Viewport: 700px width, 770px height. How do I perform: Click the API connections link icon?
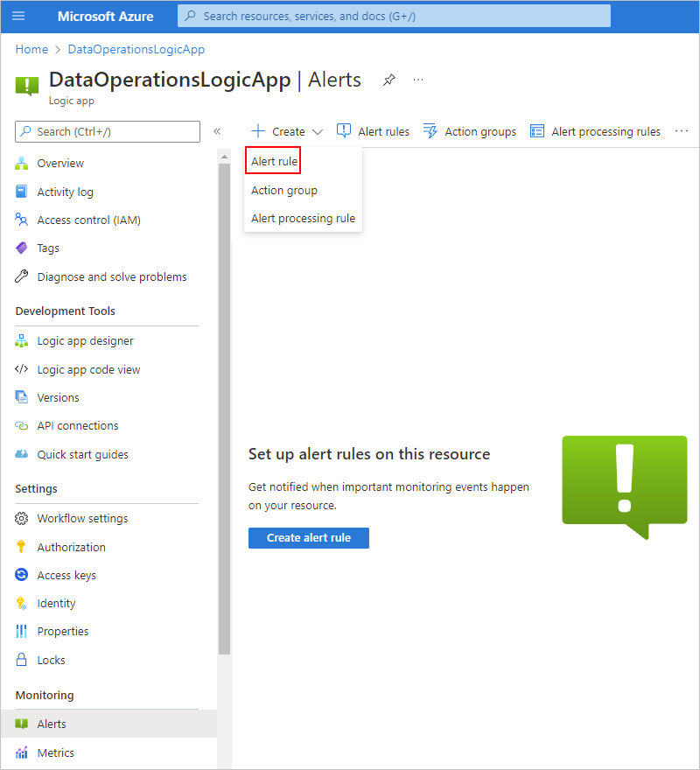(x=22, y=425)
